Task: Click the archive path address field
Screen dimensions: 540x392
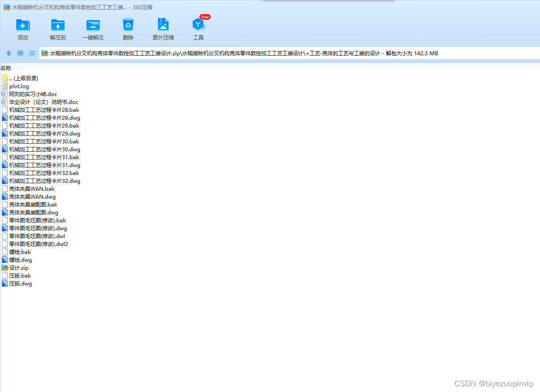Action: click(289, 53)
